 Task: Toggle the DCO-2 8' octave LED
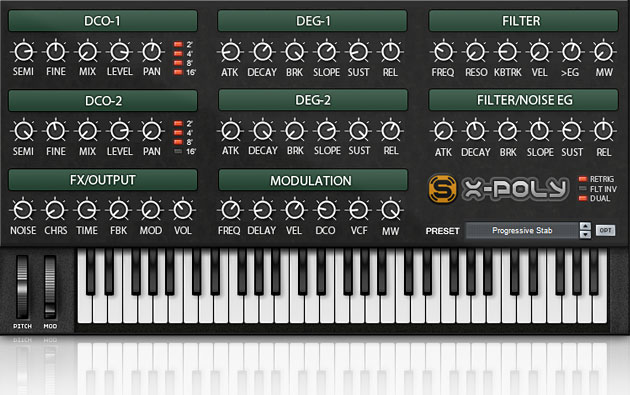coord(178,142)
